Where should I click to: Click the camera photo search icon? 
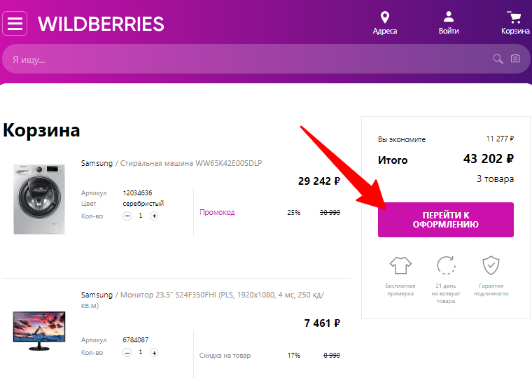click(x=515, y=58)
